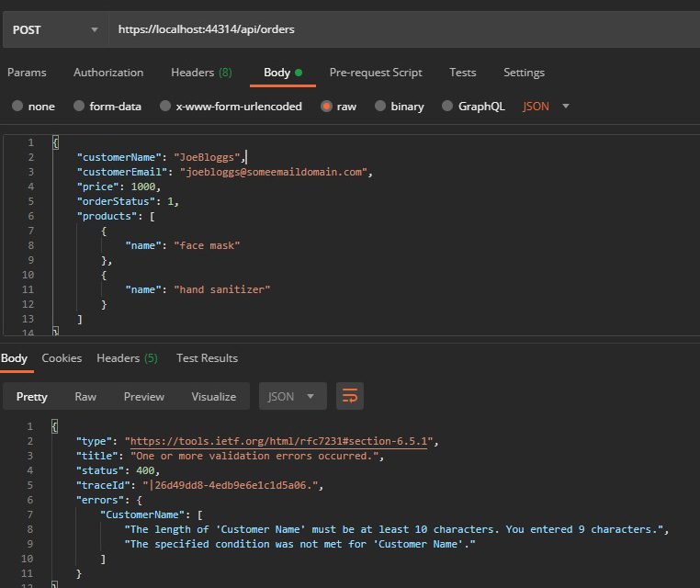Image resolution: width=700 pixels, height=588 pixels.
Task: Select the GraphQL body option
Action: (448, 107)
